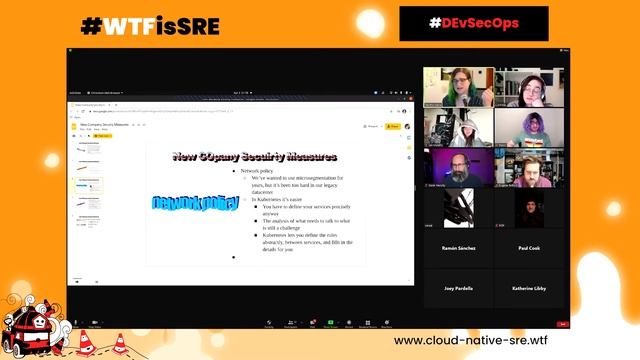Select the Joey Pardella participant tile
Screen dimensions: 640x360
click(x=458, y=288)
